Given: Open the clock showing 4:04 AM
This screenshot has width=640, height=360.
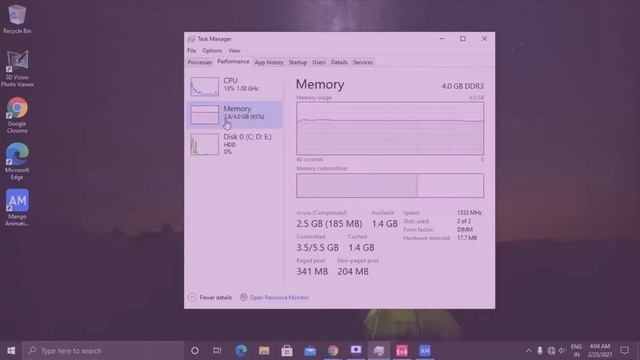Looking at the screenshot, I should (600, 351).
